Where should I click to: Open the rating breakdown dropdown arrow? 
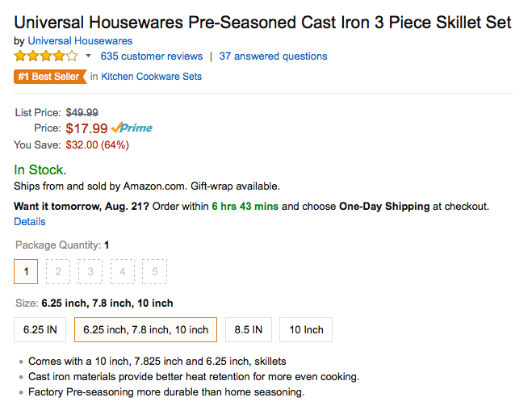point(88,56)
